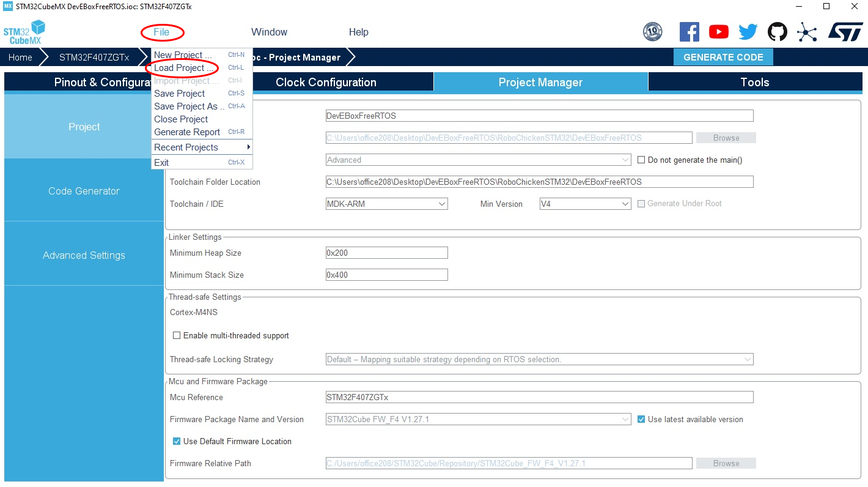Select Close Project menu entry
This screenshot has width=868, height=487.
tap(202, 119)
